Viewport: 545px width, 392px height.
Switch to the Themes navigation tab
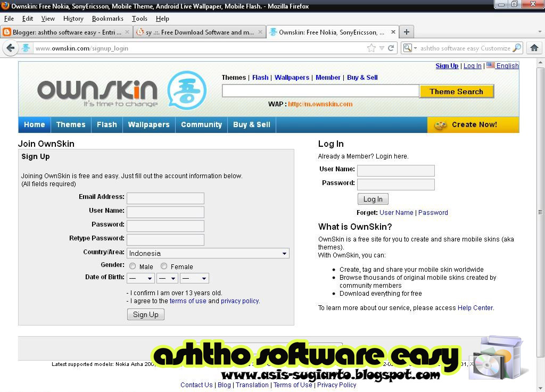(x=71, y=124)
